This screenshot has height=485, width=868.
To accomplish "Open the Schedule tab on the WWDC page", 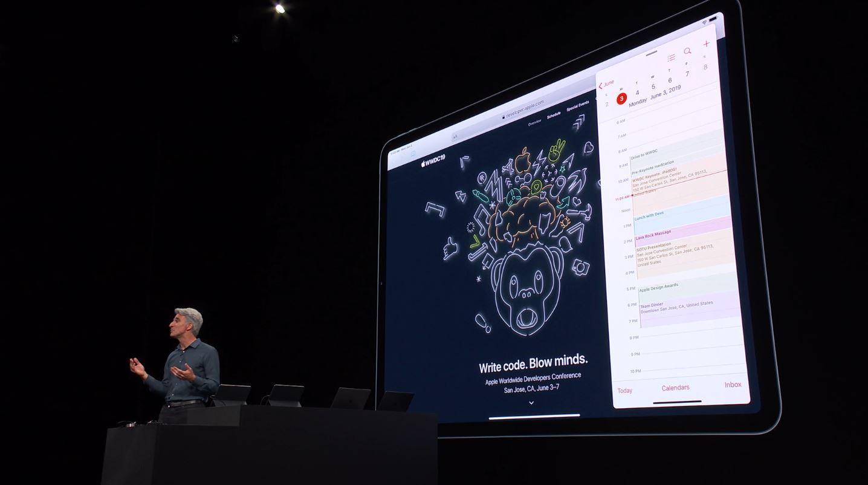I will click(554, 115).
